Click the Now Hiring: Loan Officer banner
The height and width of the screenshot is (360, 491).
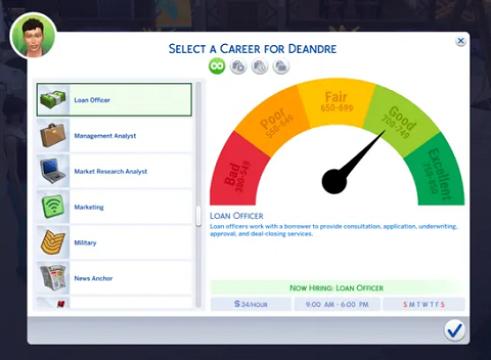coord(337,288)
